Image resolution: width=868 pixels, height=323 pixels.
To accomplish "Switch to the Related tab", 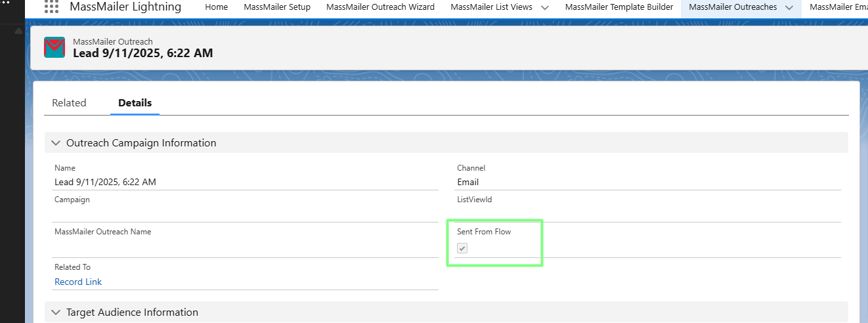I will pyautogui.click(x=69, y=103).
